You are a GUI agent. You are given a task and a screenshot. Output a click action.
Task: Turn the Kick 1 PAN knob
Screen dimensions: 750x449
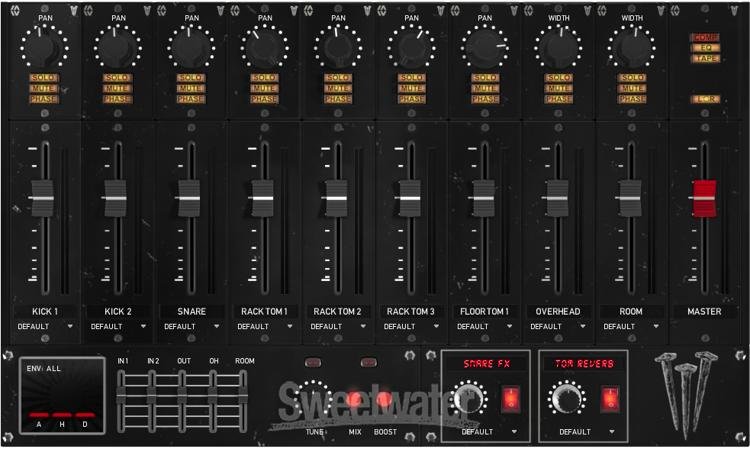pyautogui.click(x=43, y=46)
